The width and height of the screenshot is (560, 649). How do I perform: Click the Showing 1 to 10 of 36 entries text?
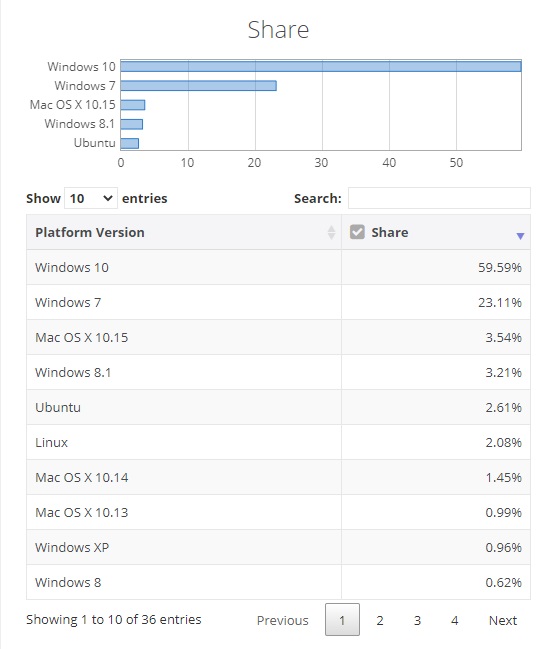(x=113, y=620)
